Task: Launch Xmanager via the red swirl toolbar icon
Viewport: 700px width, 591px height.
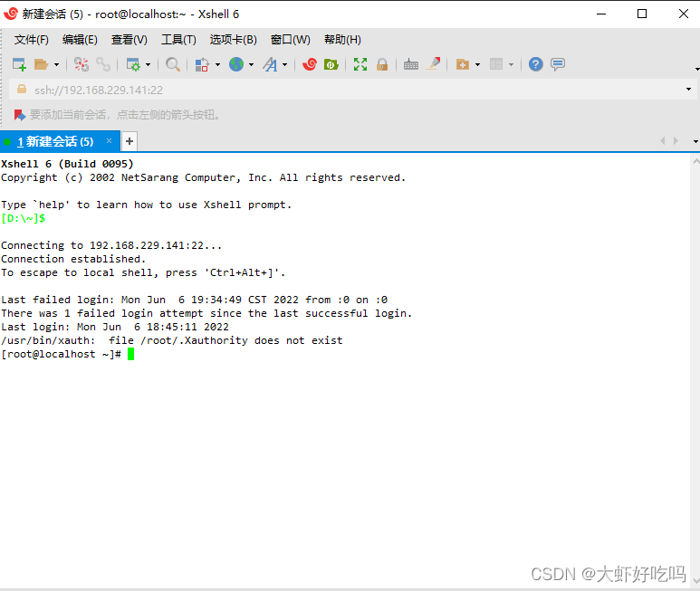Action: [x=310, y=64]
